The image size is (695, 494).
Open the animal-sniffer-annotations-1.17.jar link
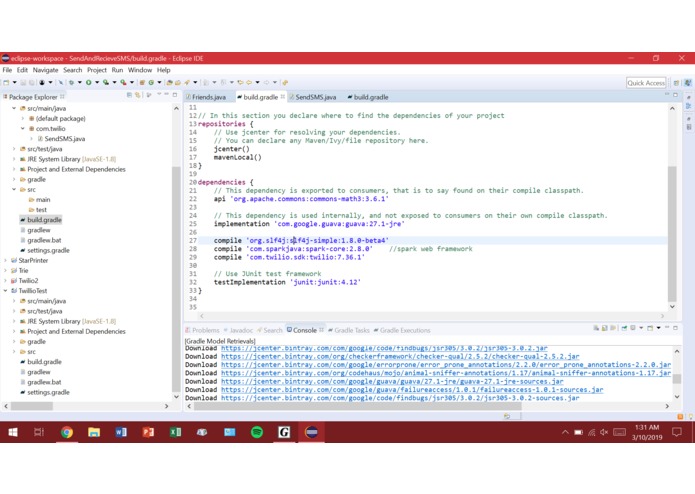point(445,373)
